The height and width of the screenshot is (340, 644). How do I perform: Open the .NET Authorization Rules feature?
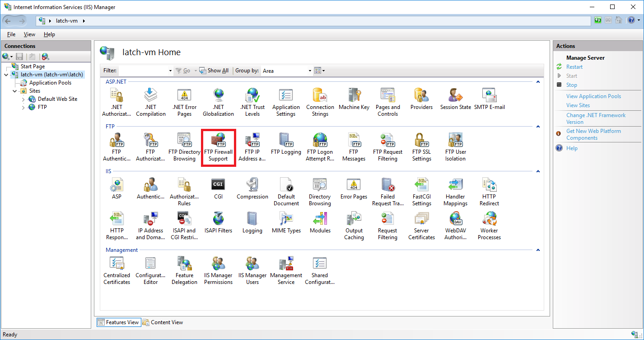[117, 102]
